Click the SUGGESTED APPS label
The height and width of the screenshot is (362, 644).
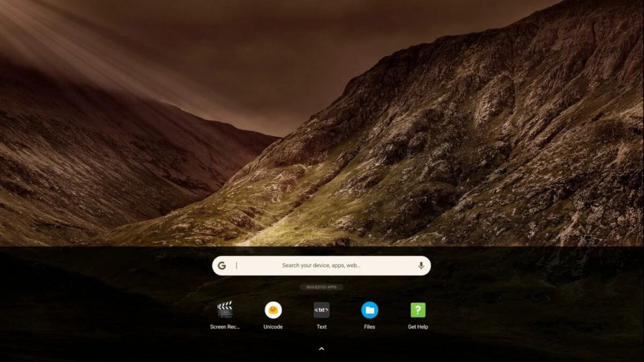(321, 287)
